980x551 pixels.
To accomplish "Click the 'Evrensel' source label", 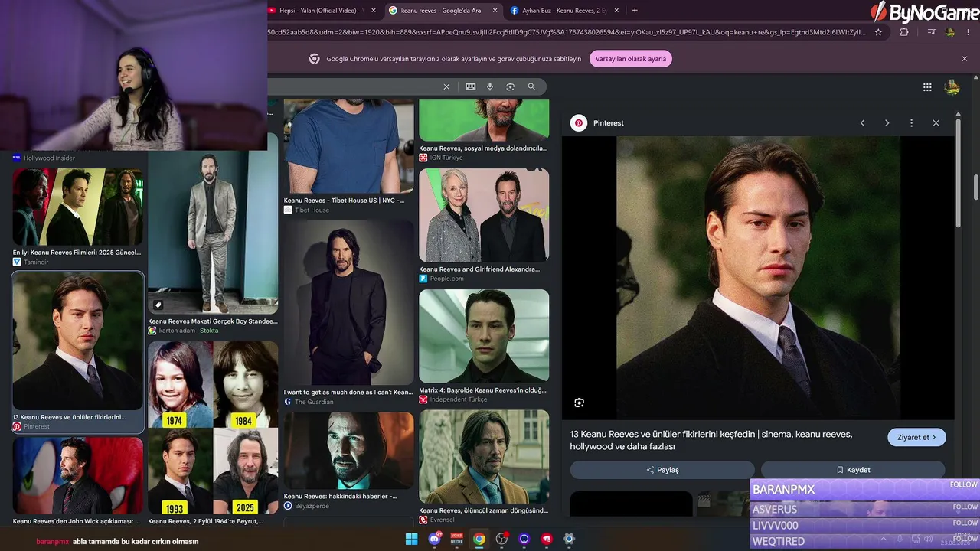I will tap(442, 520).
